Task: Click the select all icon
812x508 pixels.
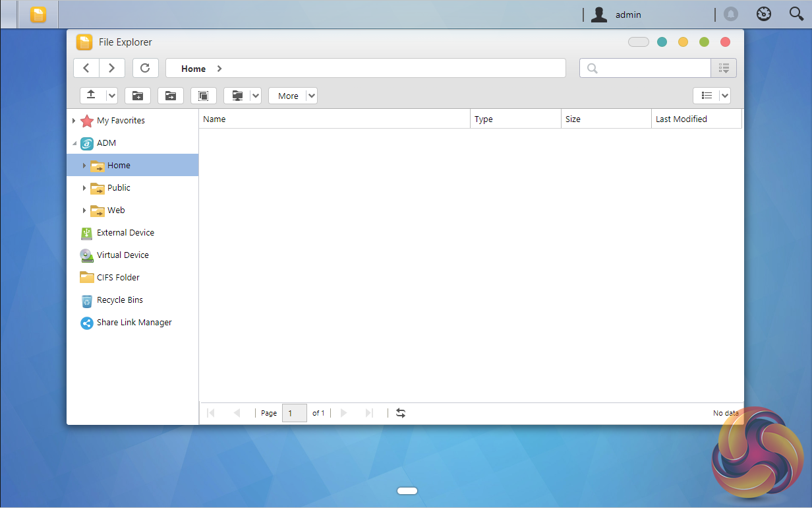Action: pos(204,96)
